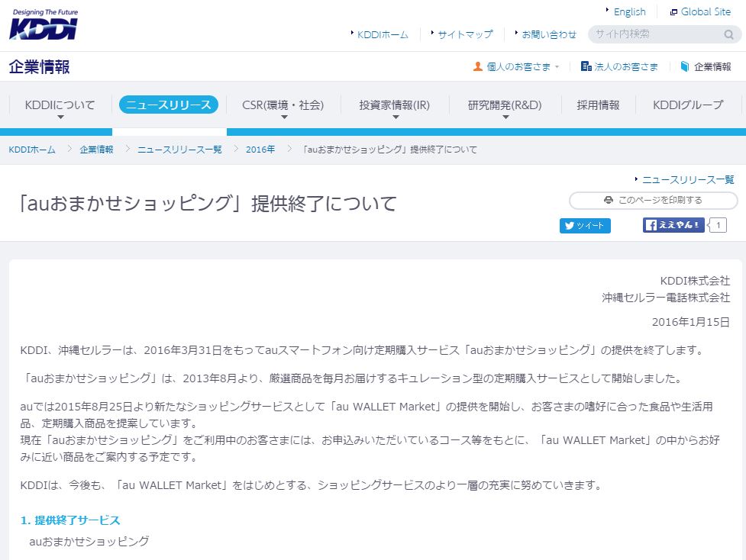This screenshot has height=560, width=746.
Task: Expand the 研究開発(R&D) menu arrow
Action: click(505, 117)
